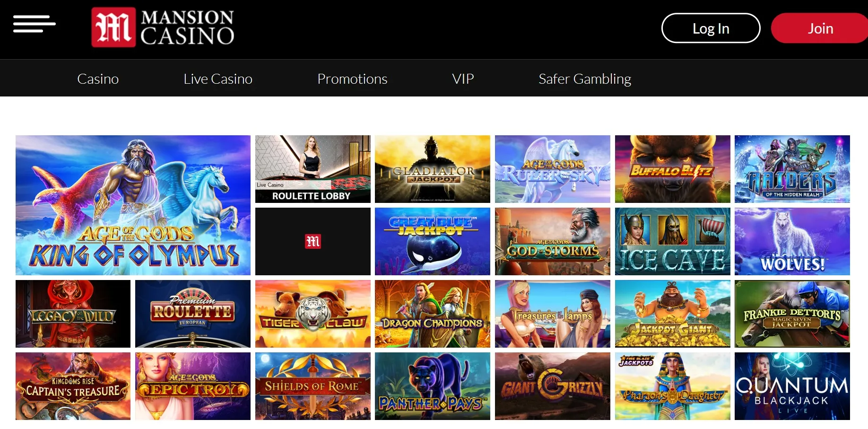The height and width of the screenshot is (429, 868).
Task: Click the red Join button
Action: [820, 28]
